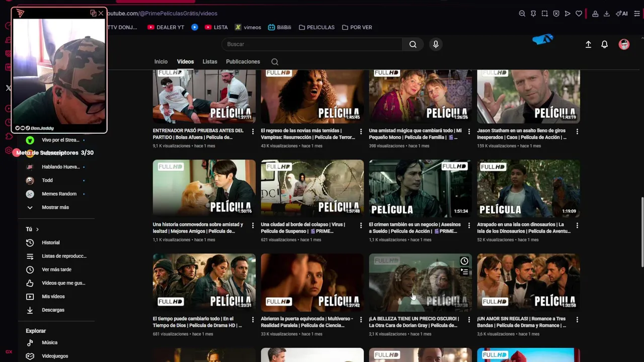Click the pin icon in address bar
644x362 pixels.
[533, 14]
